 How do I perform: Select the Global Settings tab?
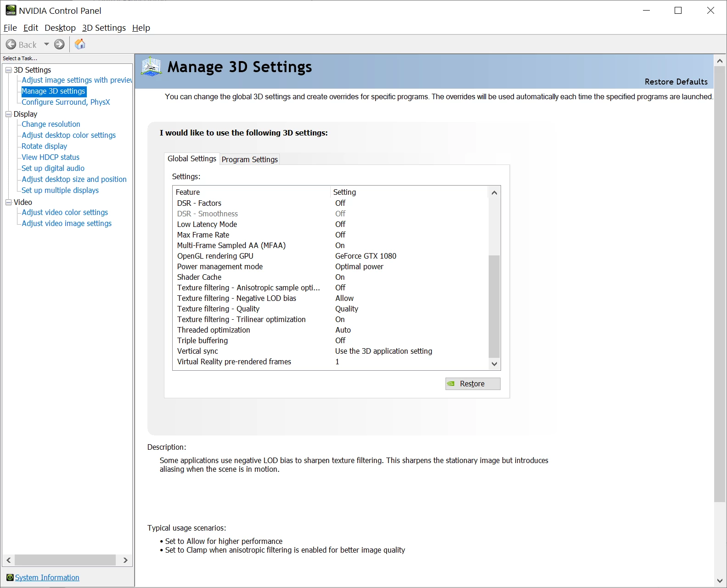(x=192, y=158)
